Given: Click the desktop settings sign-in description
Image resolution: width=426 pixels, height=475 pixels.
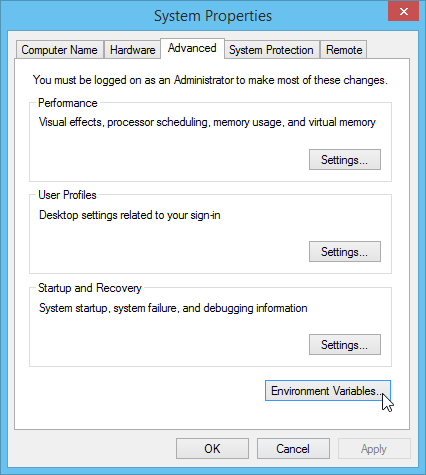Looking at the screenshot, I should point(130,215).
